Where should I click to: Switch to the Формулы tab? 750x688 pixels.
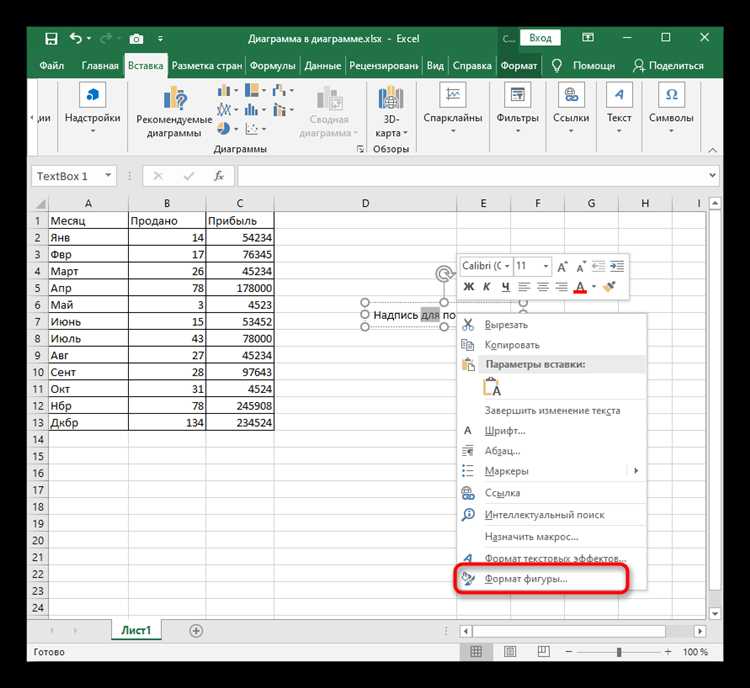273,66
